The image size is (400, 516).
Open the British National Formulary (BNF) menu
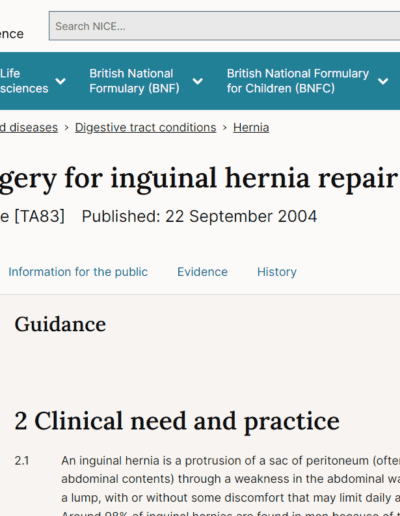(x=134, y=81)
